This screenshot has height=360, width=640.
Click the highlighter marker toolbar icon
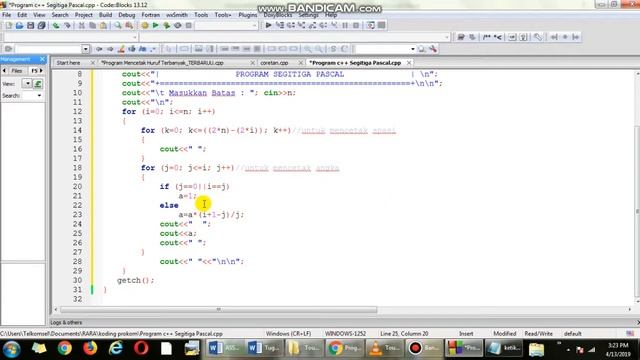(121, 49)
